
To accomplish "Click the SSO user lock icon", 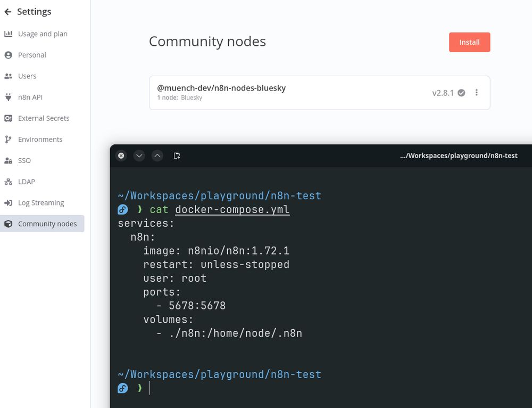I will pos(8,160).
